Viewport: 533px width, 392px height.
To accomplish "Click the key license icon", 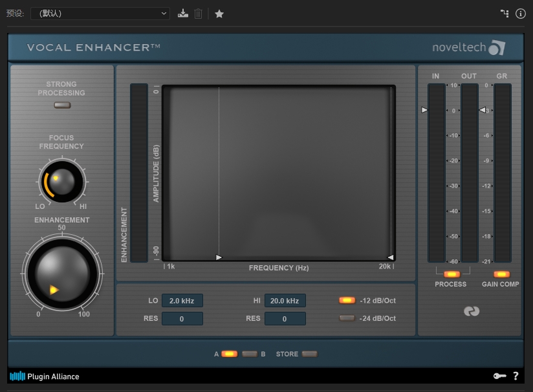I will 499,376.
